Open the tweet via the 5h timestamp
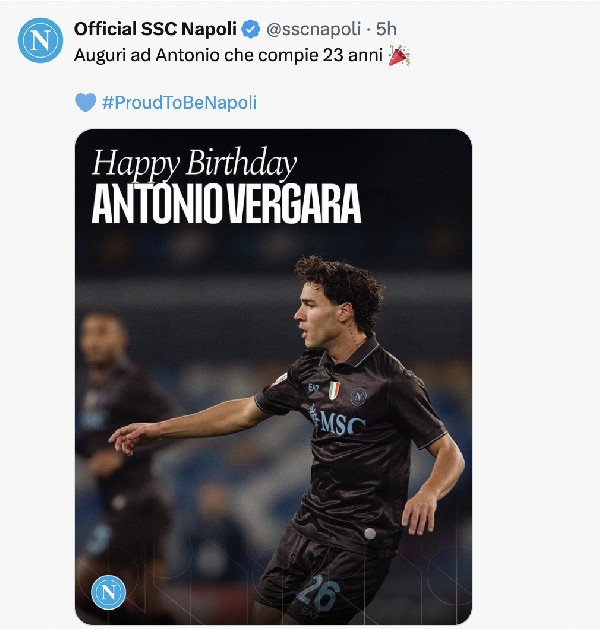The image size is (600, 629). coord(386,30)
